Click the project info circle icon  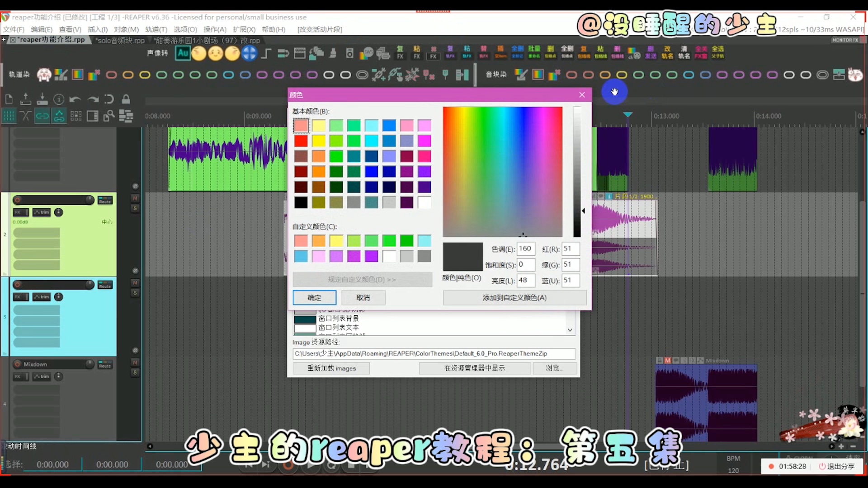[59, 99]
